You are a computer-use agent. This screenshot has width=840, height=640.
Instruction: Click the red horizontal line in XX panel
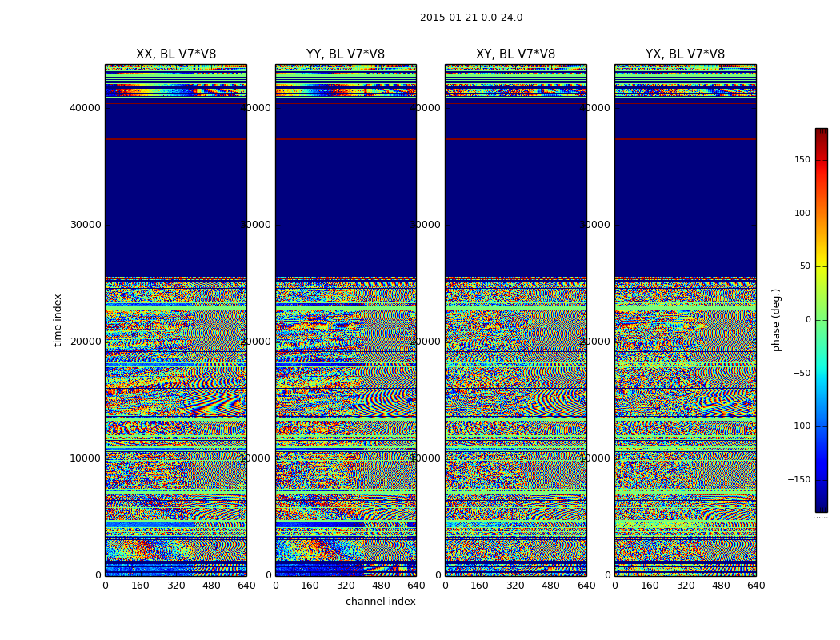176,139
